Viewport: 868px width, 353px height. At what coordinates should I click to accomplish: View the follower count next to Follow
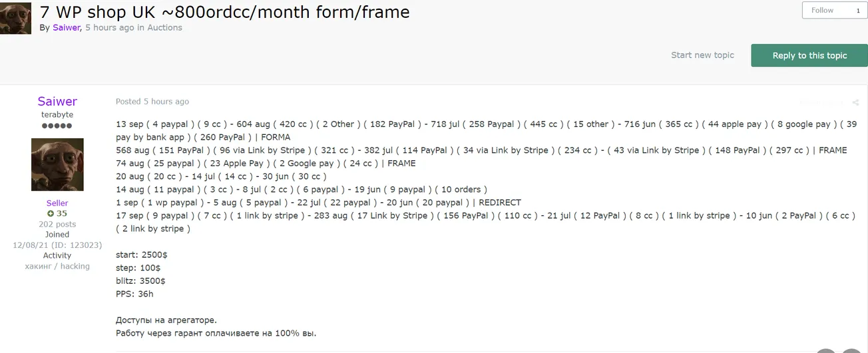tap(858, 11)
